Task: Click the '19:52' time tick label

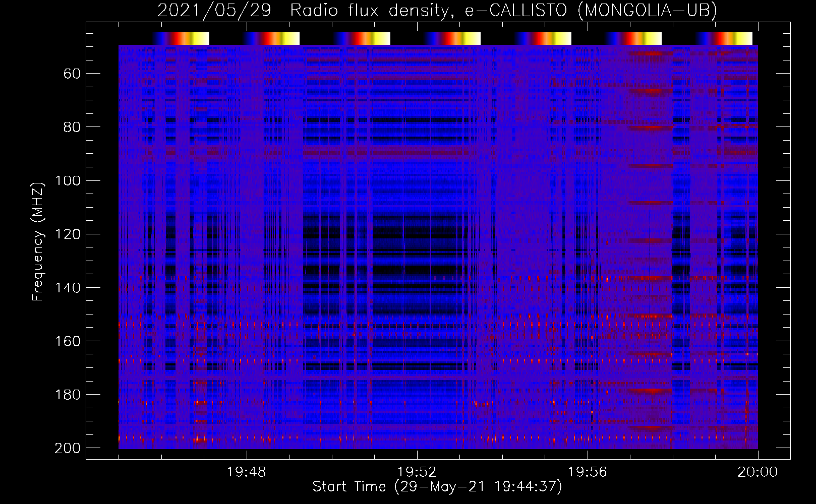Action: coord(417,472)
